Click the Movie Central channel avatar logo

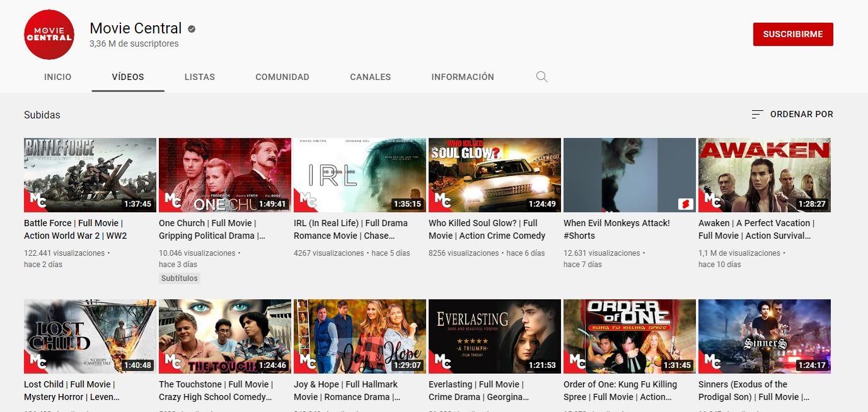[x=49, y=35]
